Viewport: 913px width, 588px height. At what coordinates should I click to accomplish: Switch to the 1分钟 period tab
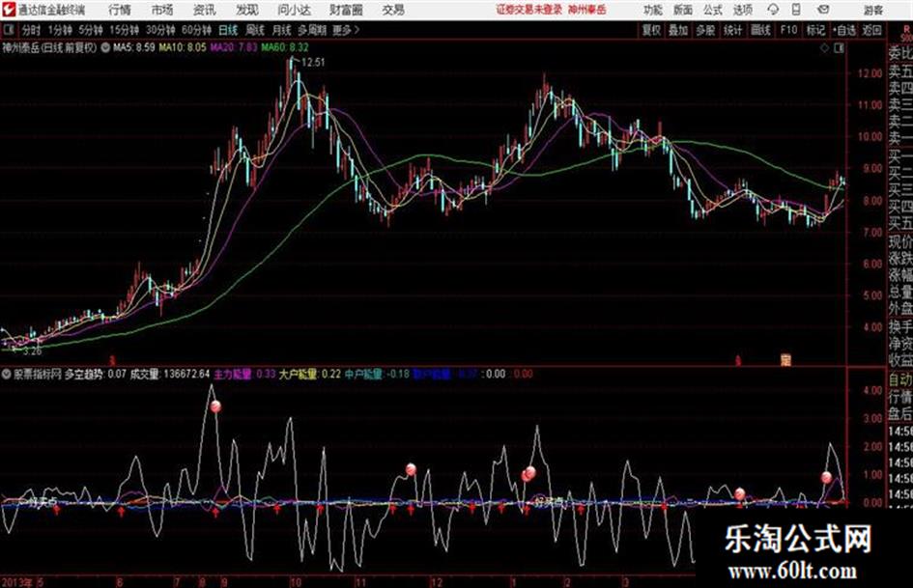[x=59, y=30]
